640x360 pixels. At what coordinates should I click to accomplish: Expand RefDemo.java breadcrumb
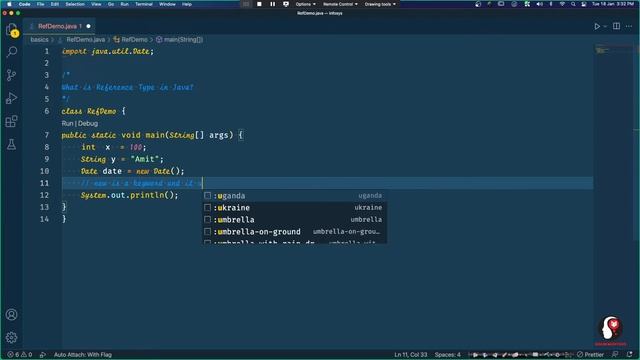click(86, 40)
